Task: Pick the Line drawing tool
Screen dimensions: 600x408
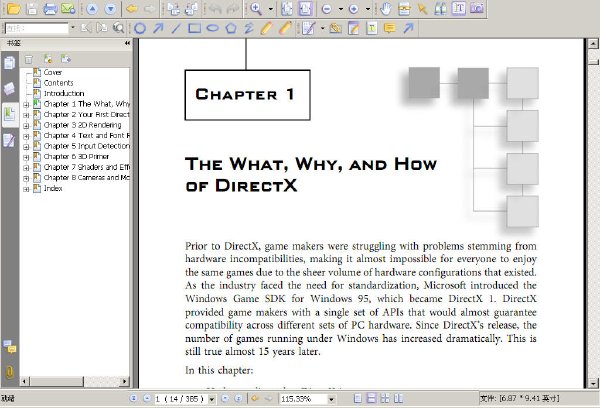Action: (x=176, y=28)
